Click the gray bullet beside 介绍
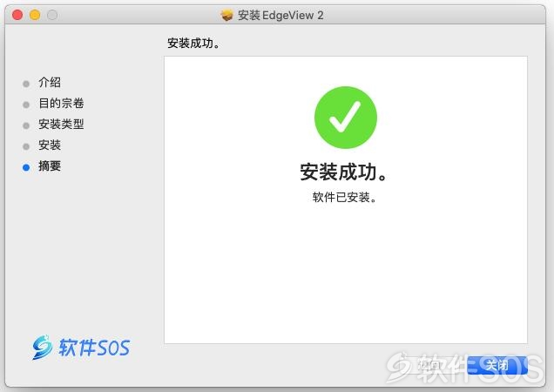554x392 pixels. tap(26, 84)
